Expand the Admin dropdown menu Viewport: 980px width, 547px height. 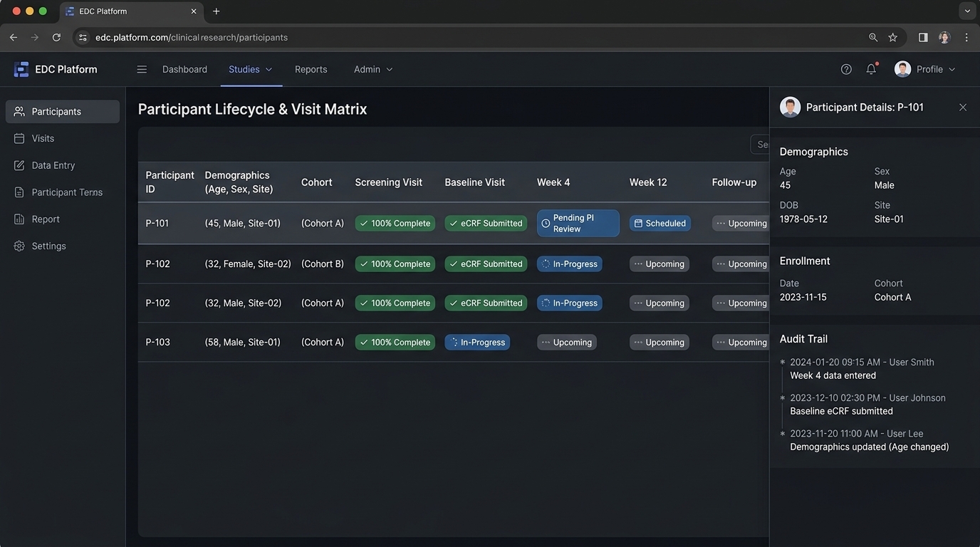click(x=373, y=69)
